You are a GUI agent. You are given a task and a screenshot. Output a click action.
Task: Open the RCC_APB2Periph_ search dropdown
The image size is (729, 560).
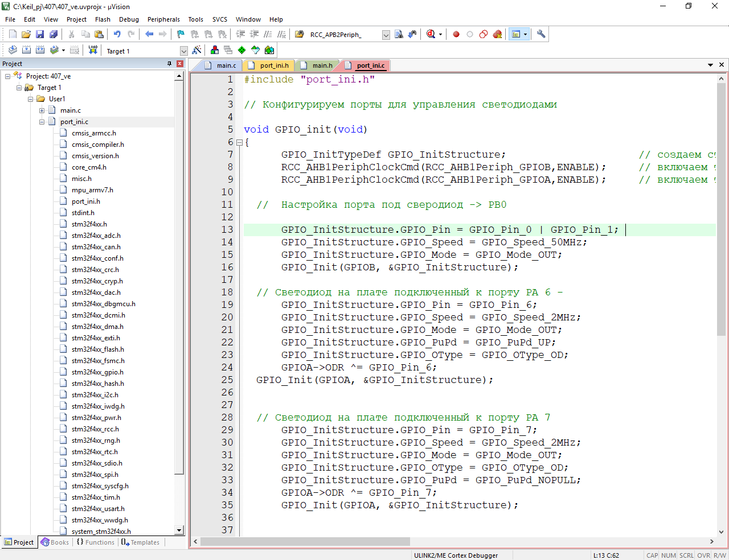coord(386,35)
